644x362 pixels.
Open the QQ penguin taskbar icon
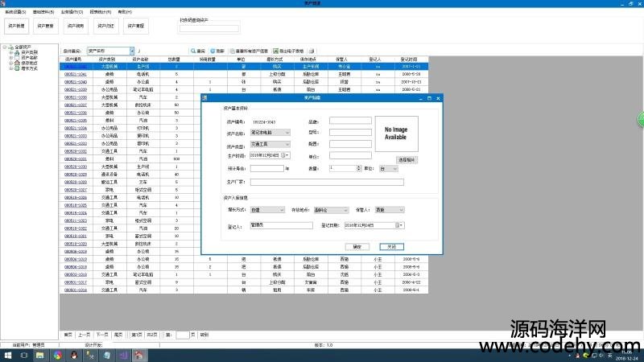click(74, 356)
